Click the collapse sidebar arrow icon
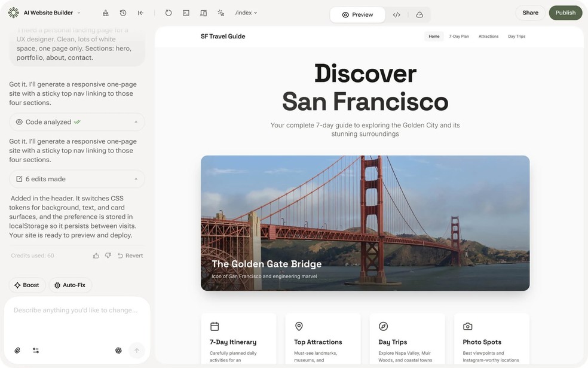Screen dimensions: 588x368 click(140, 13)
